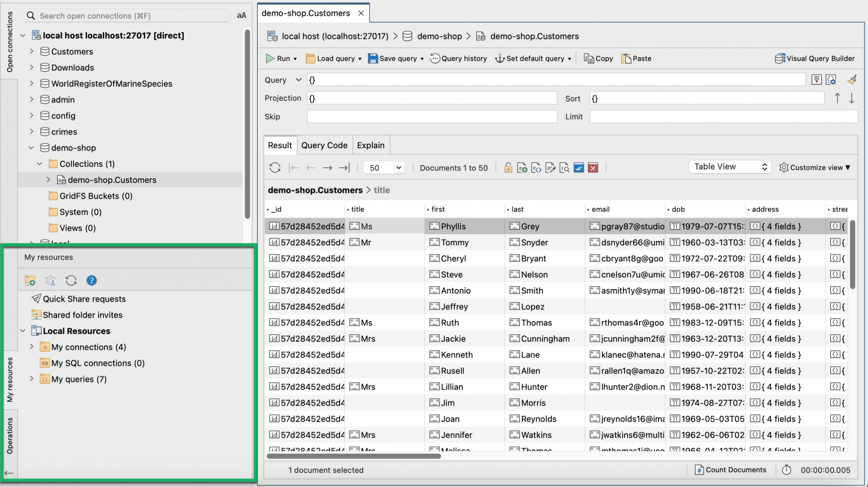The height and width of the screenshot is (487, 868).
Task: Expand the My connections (4) folder
Action: pyautogui.click(x=32, y=347)
